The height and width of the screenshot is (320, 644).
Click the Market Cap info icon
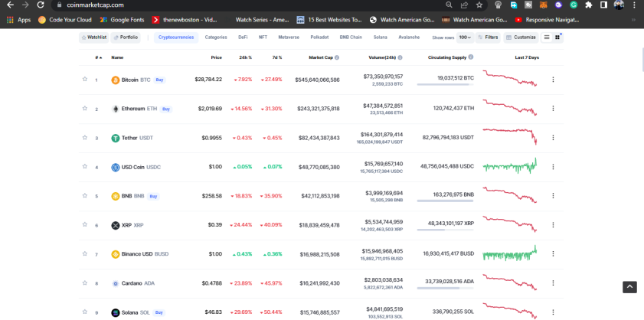pyautogui.click(x=337, y=57)
